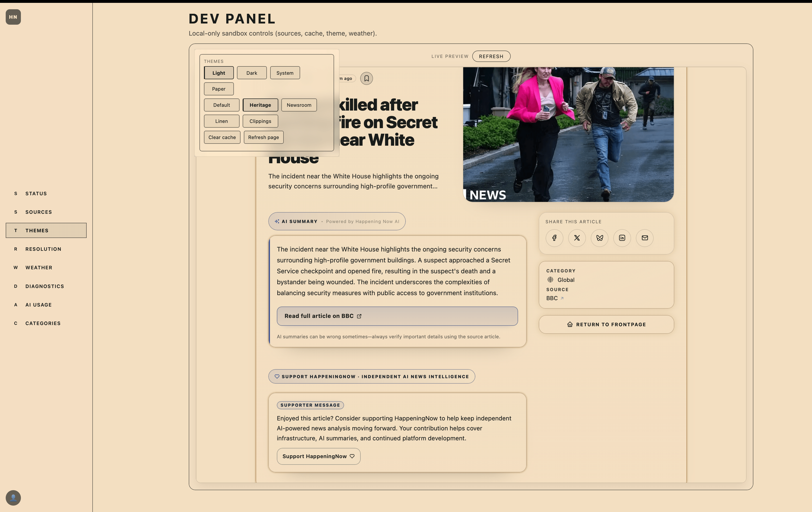Share the article by email

(x=645, y=238)
